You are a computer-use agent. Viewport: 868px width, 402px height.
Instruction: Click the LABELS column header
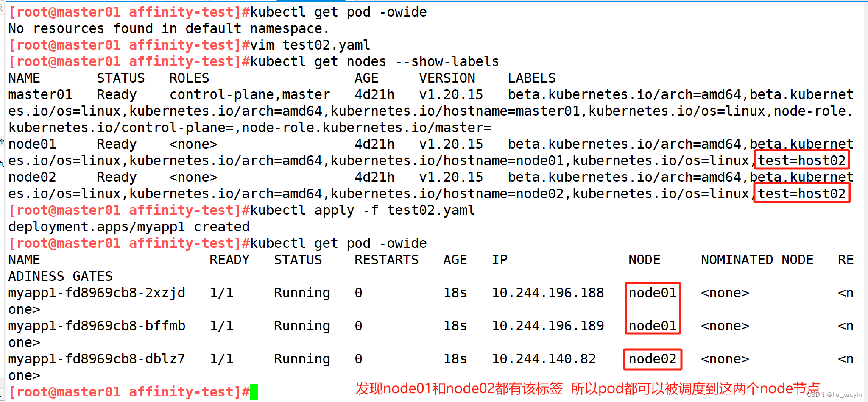click(532, 78)
